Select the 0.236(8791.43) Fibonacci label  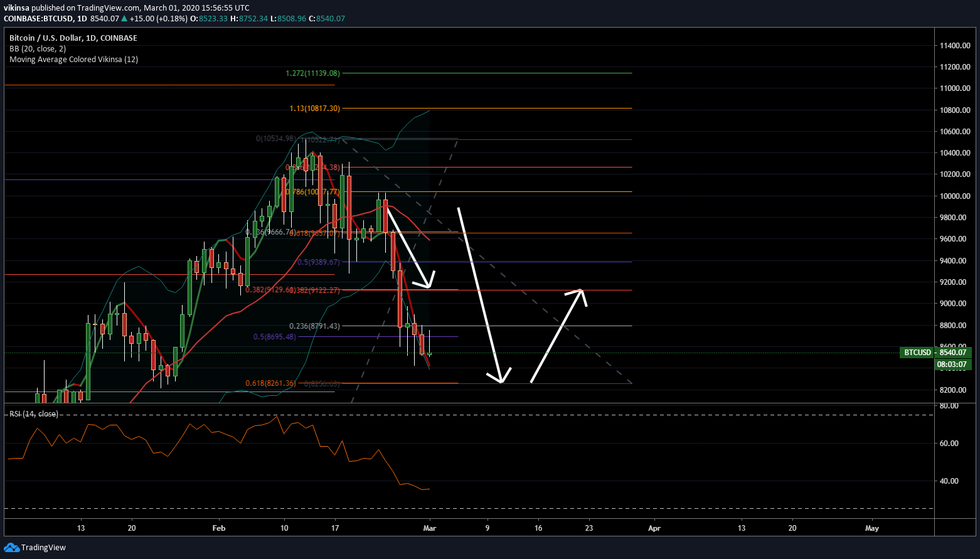click(314, 326)
